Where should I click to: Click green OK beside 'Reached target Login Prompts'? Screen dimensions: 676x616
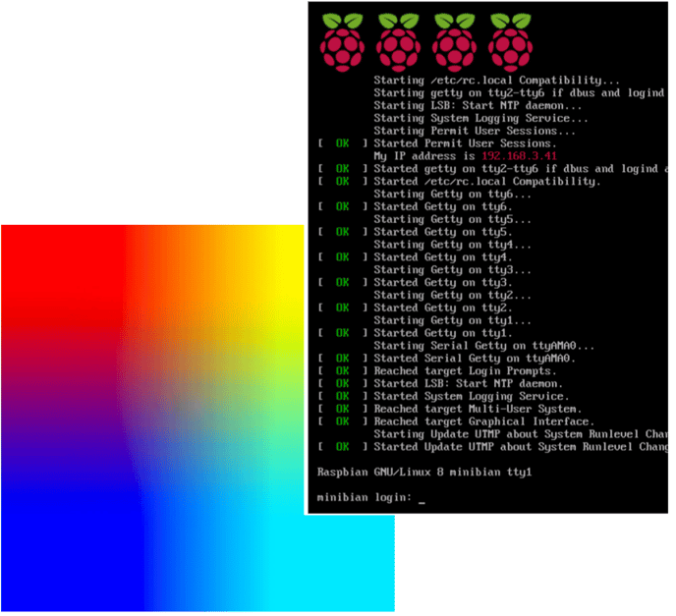[342, 371]
